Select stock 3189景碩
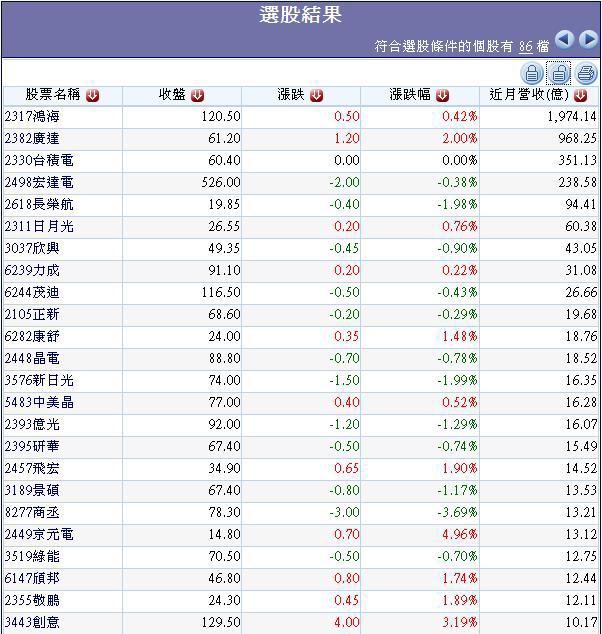Viewport: 602px width, 634px height. click(32, 490)
